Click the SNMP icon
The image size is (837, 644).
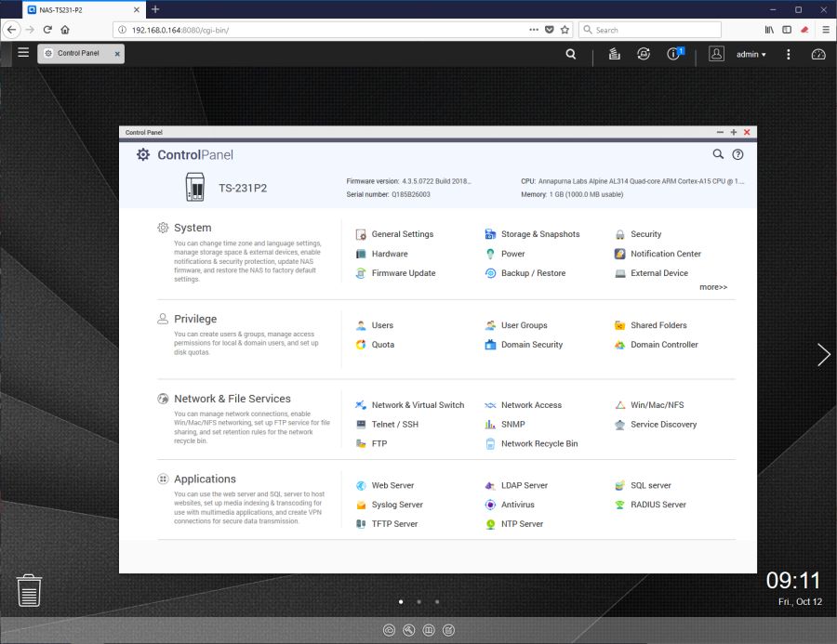(x=490, y=425)
